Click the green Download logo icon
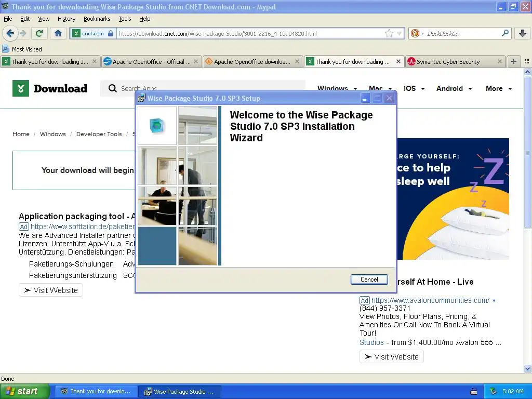This screenshot has width=532, height=399. pyautogui.click(x=21, y=88)
